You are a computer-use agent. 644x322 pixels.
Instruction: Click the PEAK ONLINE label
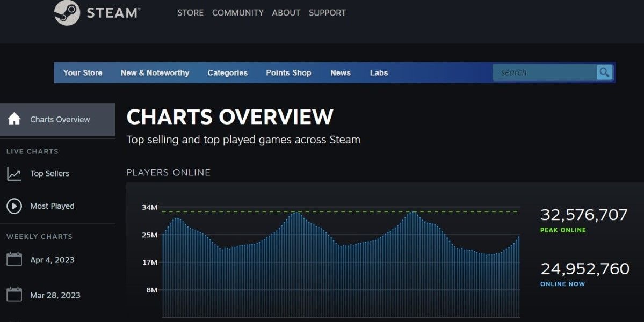(x=563, y=230)
